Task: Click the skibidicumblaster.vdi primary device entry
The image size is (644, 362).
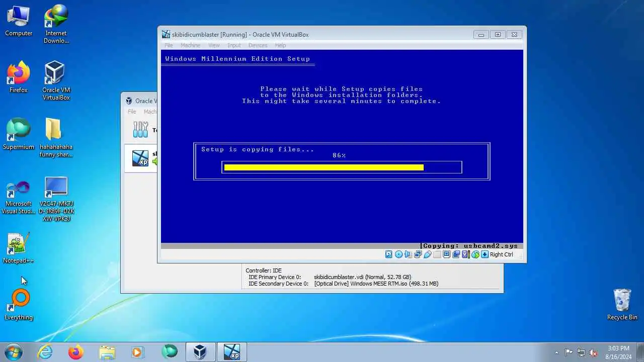Action: [x=362, y=277]
